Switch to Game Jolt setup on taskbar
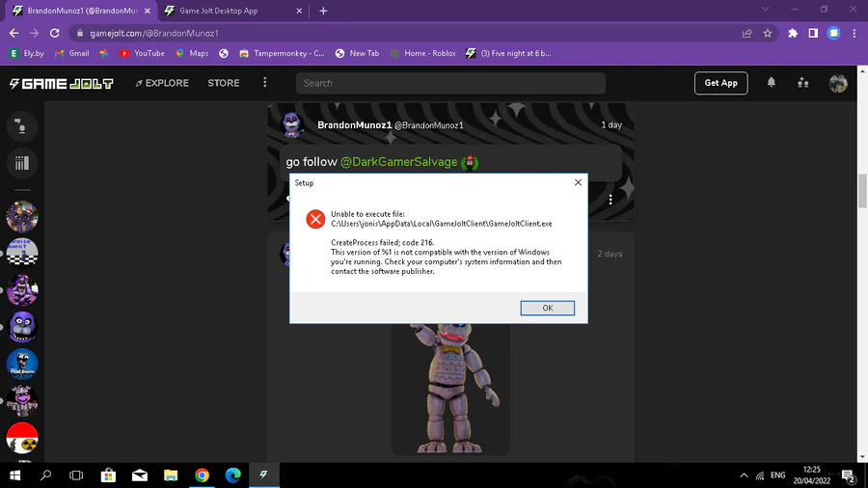The height and width of the screenshot is (488, 868). tap(264, 475)
